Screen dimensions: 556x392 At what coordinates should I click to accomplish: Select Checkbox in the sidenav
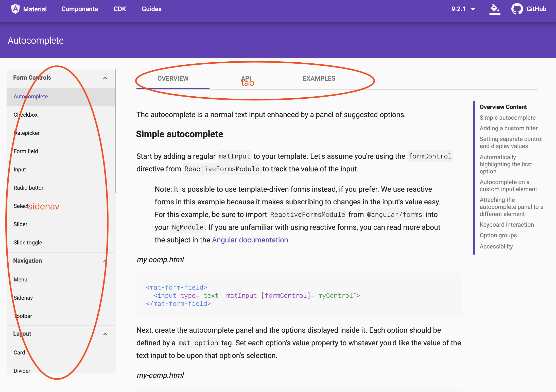point(26,115)
